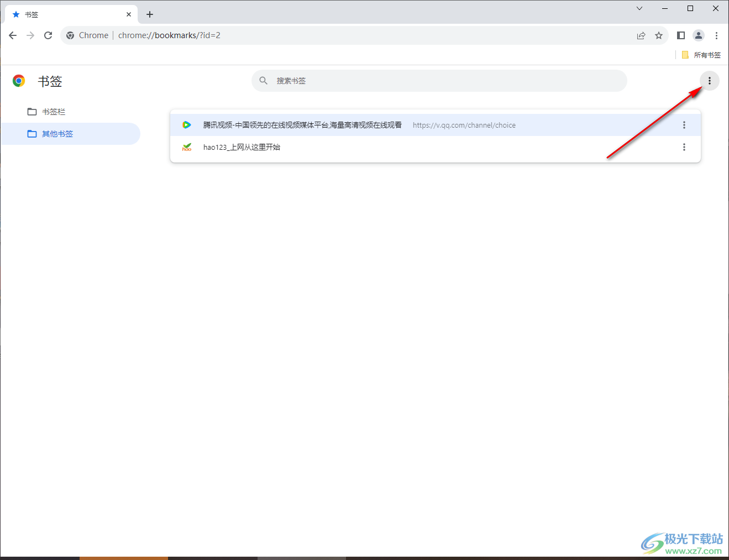Viewport: 729px width, 560px height.
Task: Minimize the Chrome window
Action: click(665, 8)
